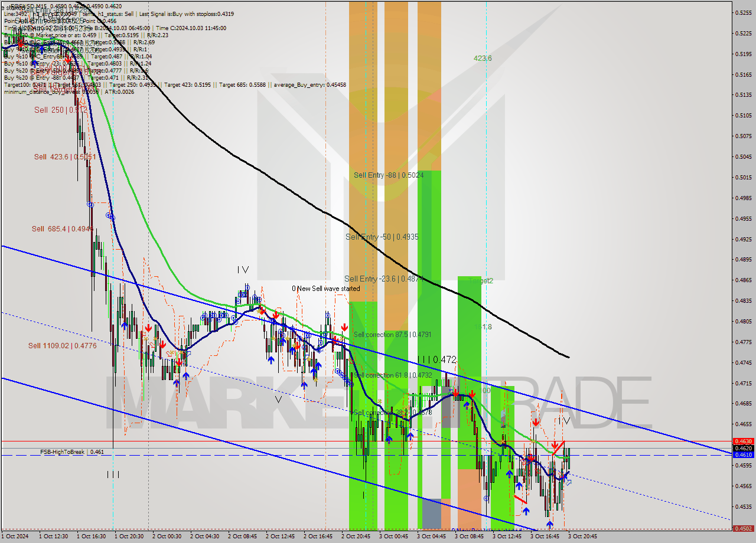Click the blue 0.4610 price tag
Viewport: 756px width, 543px height.
pyautogui.click(x=742, y=454)
